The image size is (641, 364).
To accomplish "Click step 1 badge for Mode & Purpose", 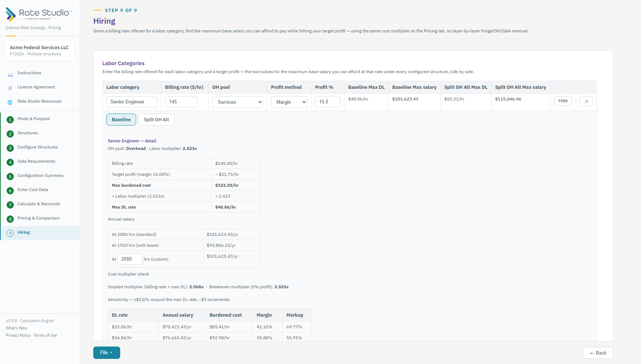I will pos(10,120).
